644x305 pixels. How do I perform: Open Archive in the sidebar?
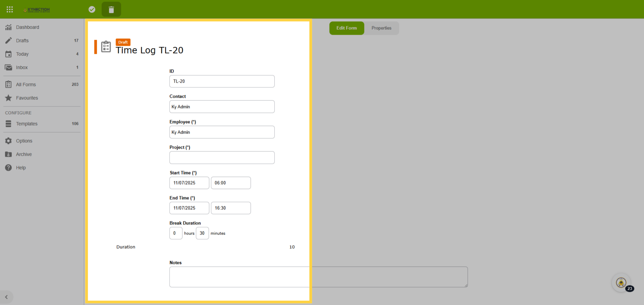click(24, 154)
